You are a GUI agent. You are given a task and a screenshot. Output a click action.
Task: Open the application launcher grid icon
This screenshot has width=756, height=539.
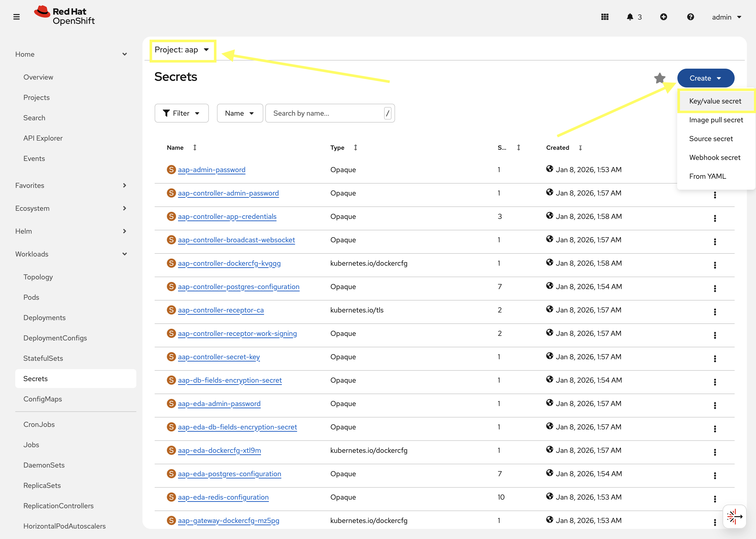[605, 17]
